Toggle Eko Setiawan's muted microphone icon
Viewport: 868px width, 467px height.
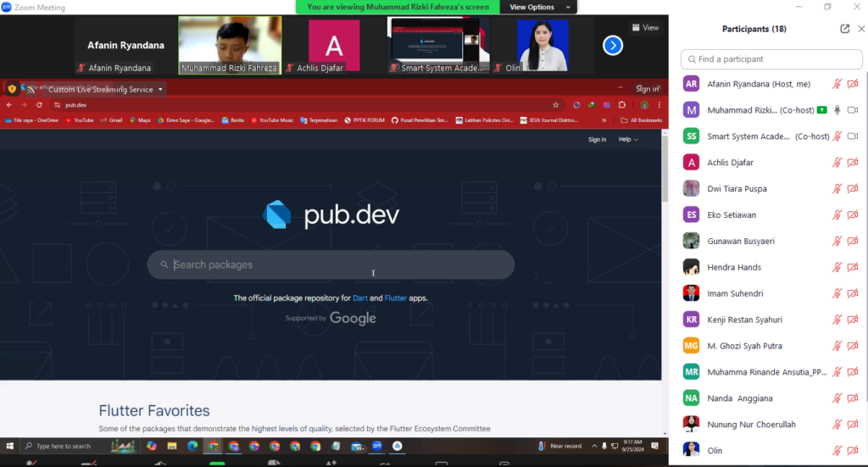[x=837, y=214]
